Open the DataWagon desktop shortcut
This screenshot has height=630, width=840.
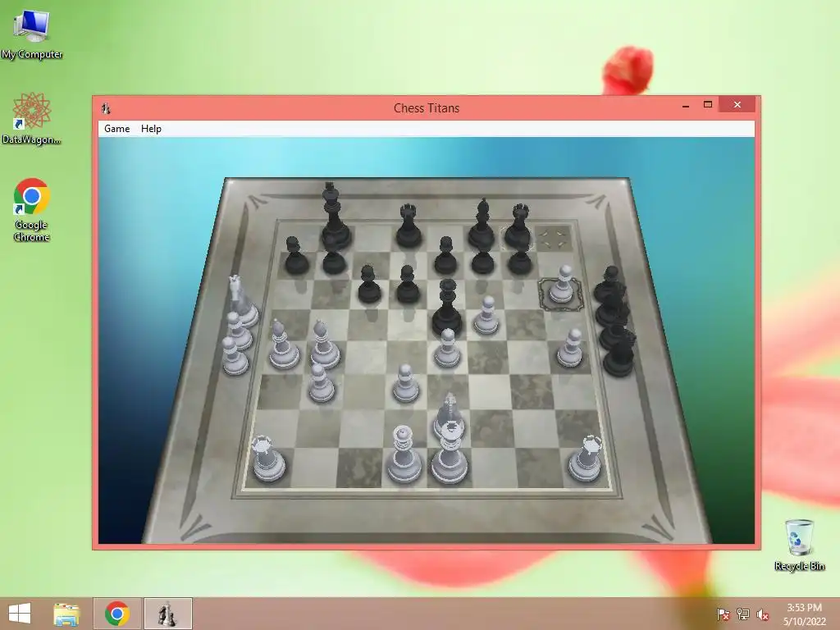32,119
